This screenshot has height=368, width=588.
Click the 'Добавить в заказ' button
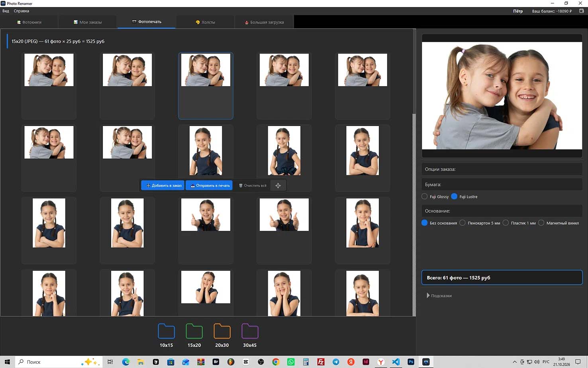click(x=163, y=185)
